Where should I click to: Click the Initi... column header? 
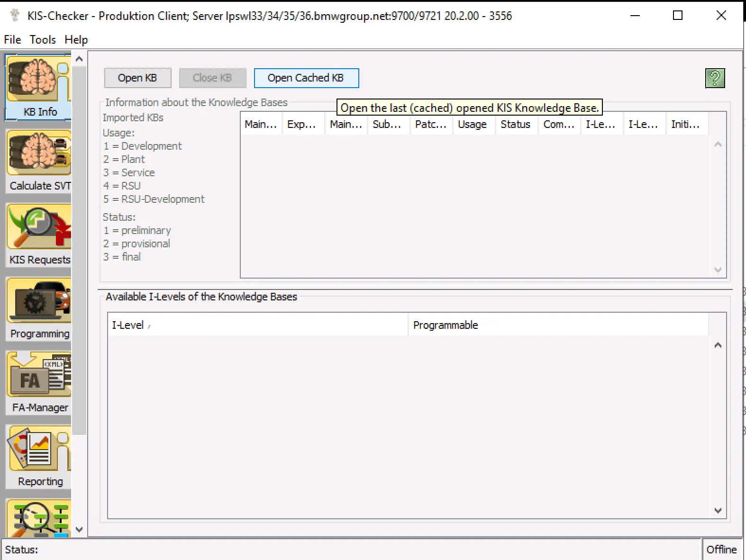click(687, 124)
